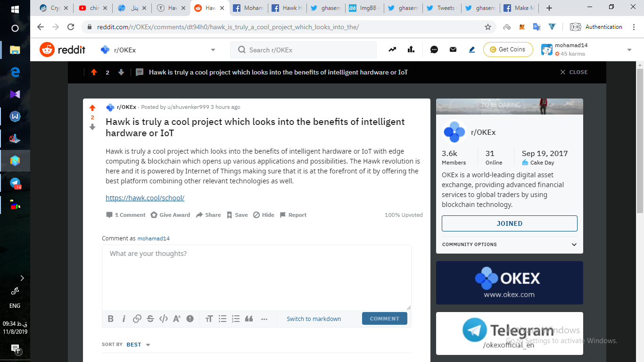
Task: Downvote the post using the arrow below vote count 2
Action: pos(92,127)
